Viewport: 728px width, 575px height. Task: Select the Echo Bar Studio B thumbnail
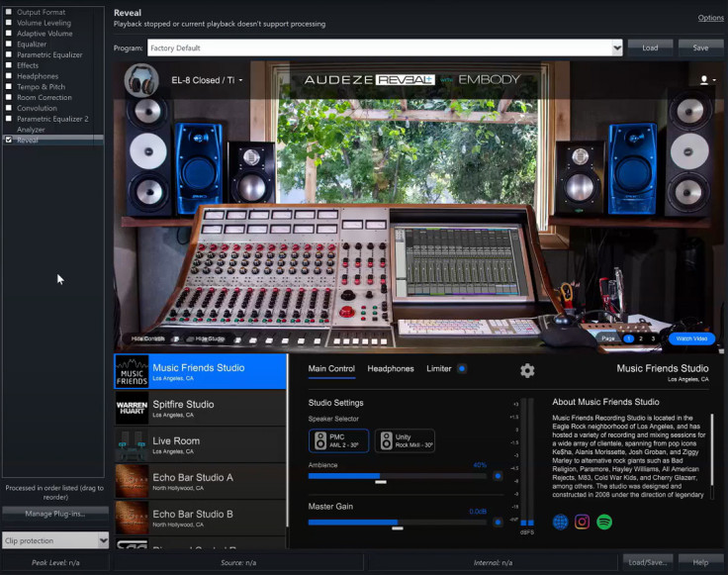coord(132,518)
